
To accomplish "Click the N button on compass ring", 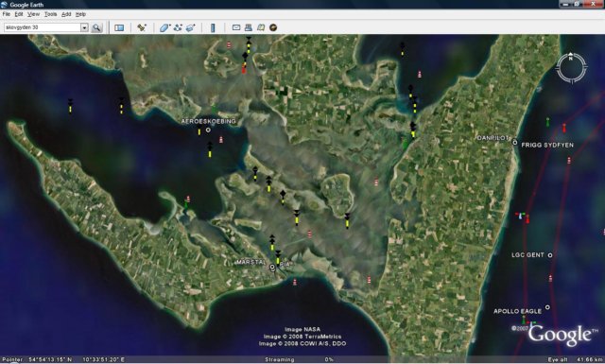I will [571, 58].
